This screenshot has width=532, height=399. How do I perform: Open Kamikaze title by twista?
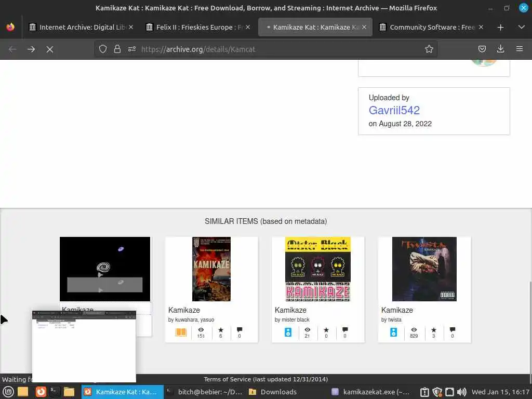(x=397, y=310)
